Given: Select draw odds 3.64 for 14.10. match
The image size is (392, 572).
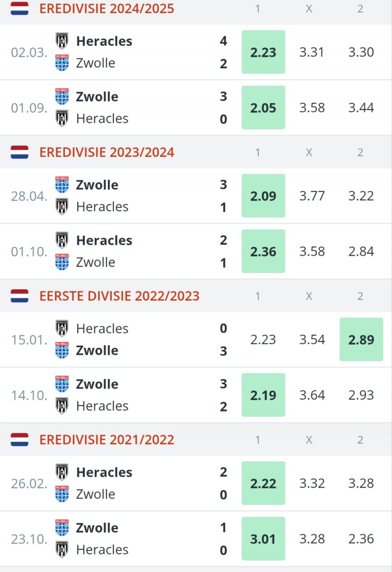Looking at the screenshot, I should [x=312, y=395].
